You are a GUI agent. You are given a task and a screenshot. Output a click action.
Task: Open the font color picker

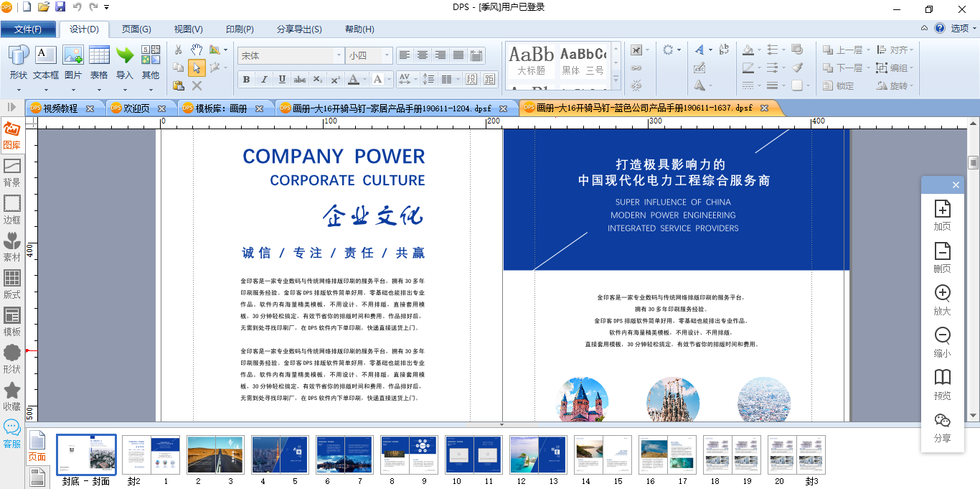click(353, 79)
